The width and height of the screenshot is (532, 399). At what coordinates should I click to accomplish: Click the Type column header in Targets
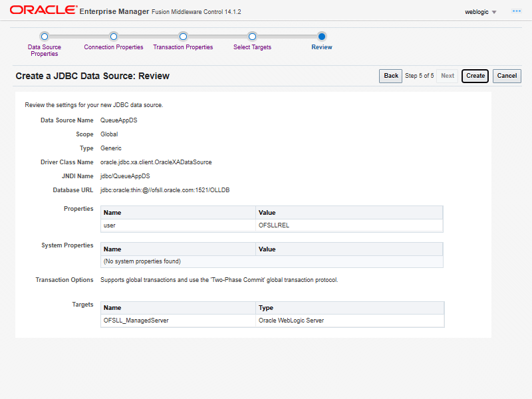pos(350,309)
